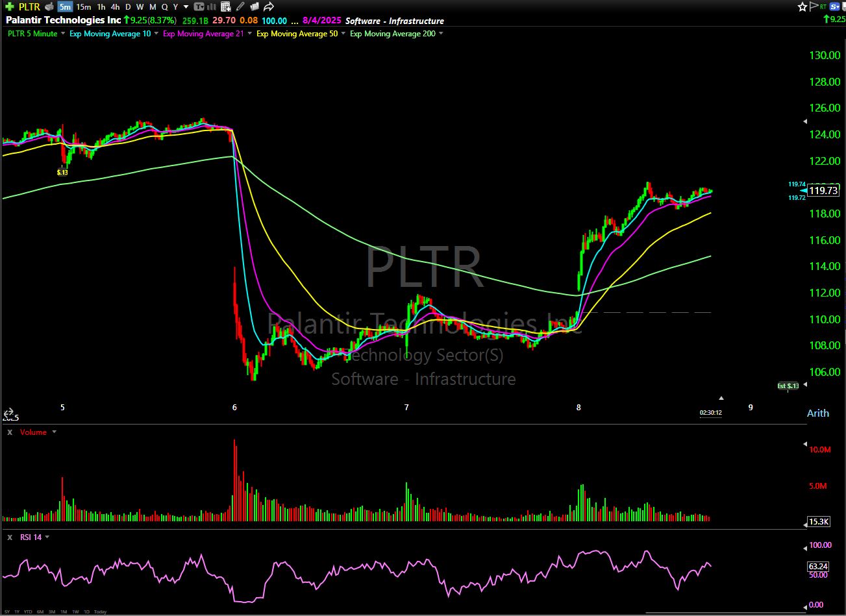Click the time axis zoom arrows icon

(x=9, y=412)
